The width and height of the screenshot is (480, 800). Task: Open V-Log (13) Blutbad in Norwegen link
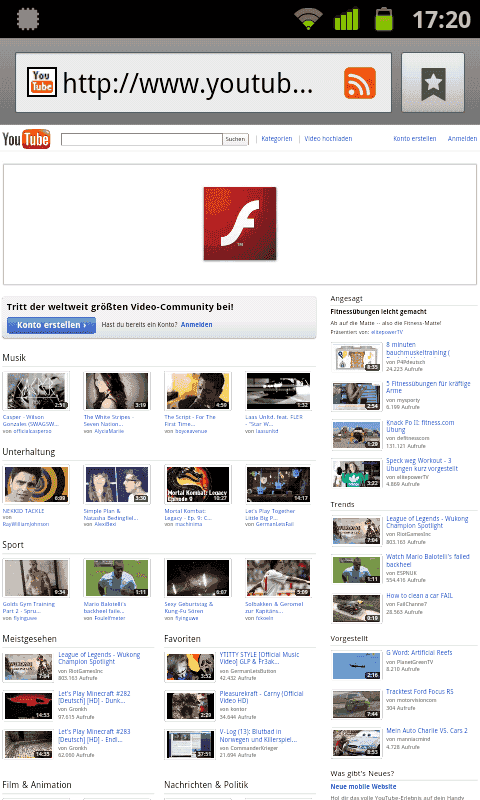tap(259, 736)
